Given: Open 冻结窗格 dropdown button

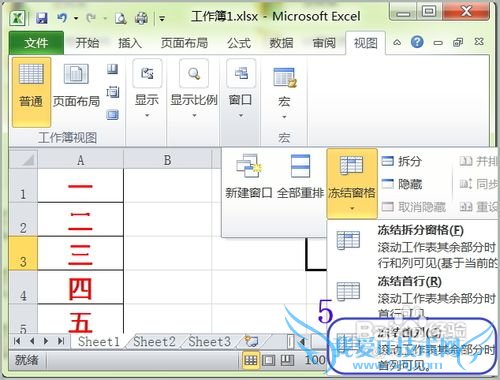Looking at the screenshot, I should click(352, 183).
